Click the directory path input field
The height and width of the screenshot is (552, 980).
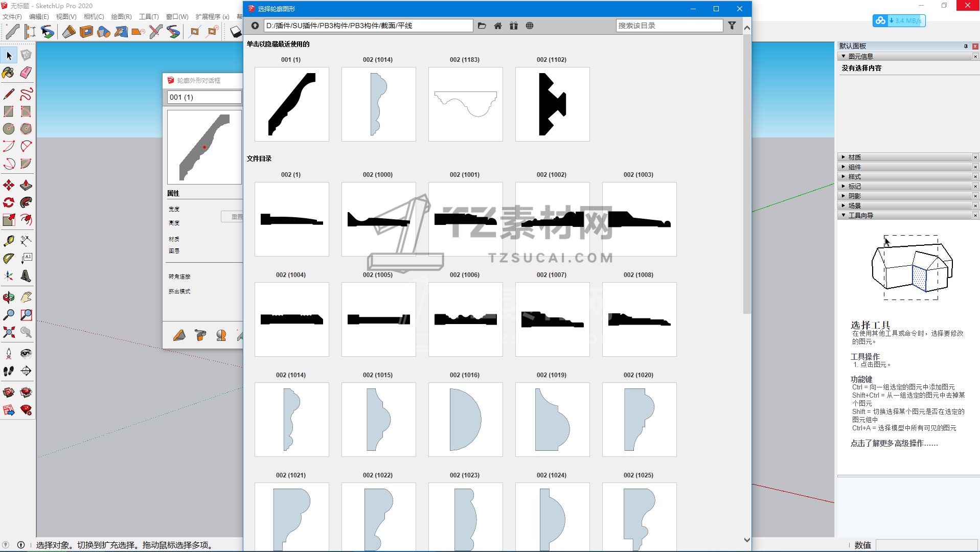pos(368,26)
